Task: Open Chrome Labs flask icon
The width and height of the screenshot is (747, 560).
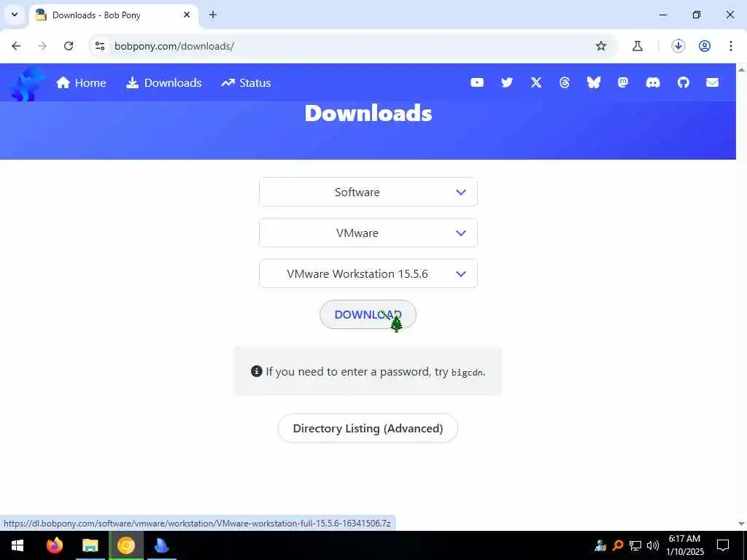Action: [638, 46]
